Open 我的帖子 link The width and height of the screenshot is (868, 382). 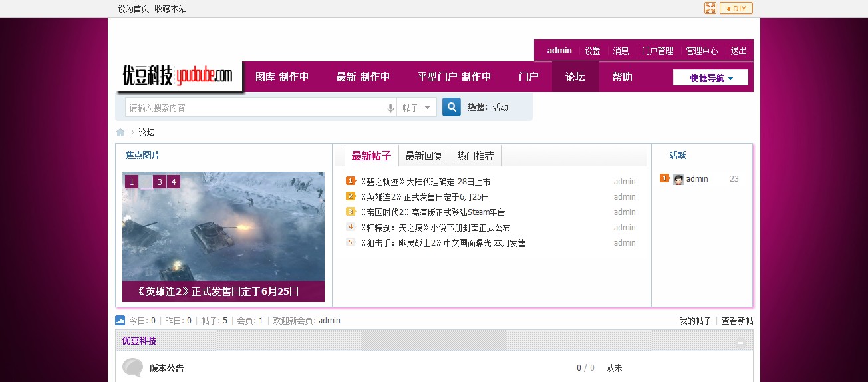(x=695, y=321)
